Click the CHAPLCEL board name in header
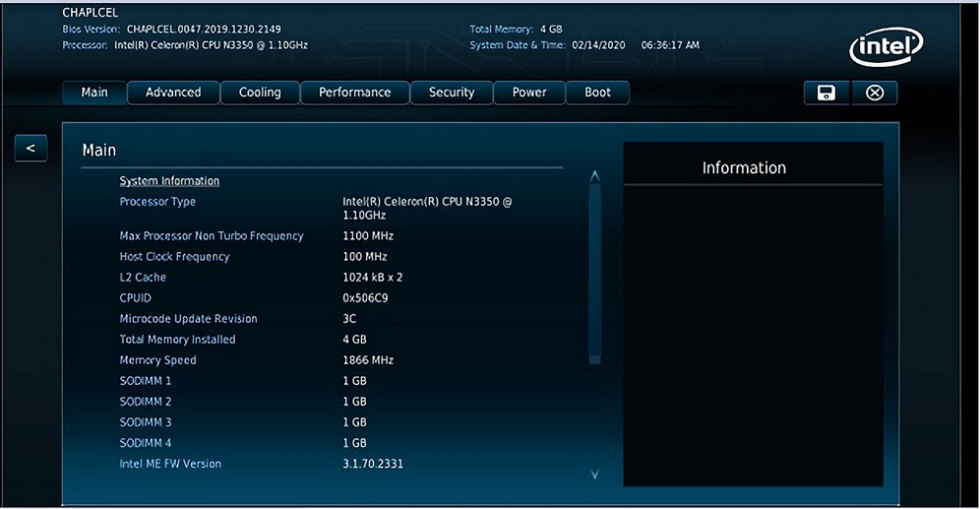Image resolution: width=980 pixels, height=509 pixels. click(90, 13)
